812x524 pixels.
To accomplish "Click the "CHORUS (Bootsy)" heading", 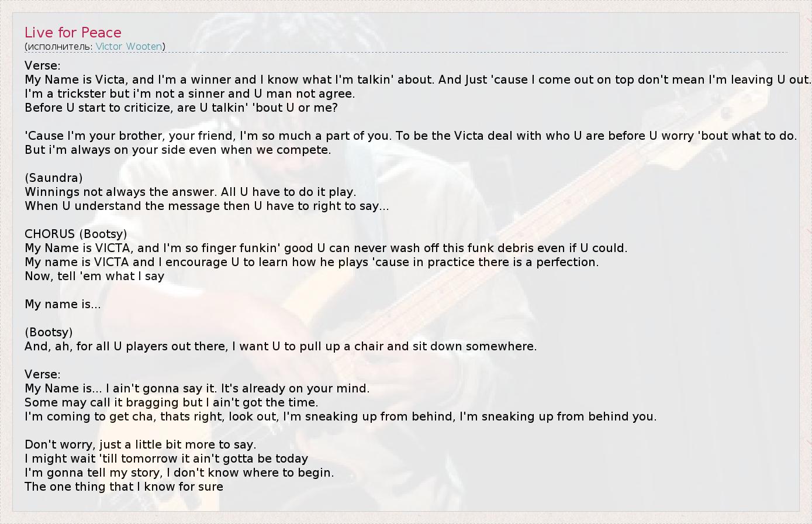I will pyautogui.click(x=75, y=234).
